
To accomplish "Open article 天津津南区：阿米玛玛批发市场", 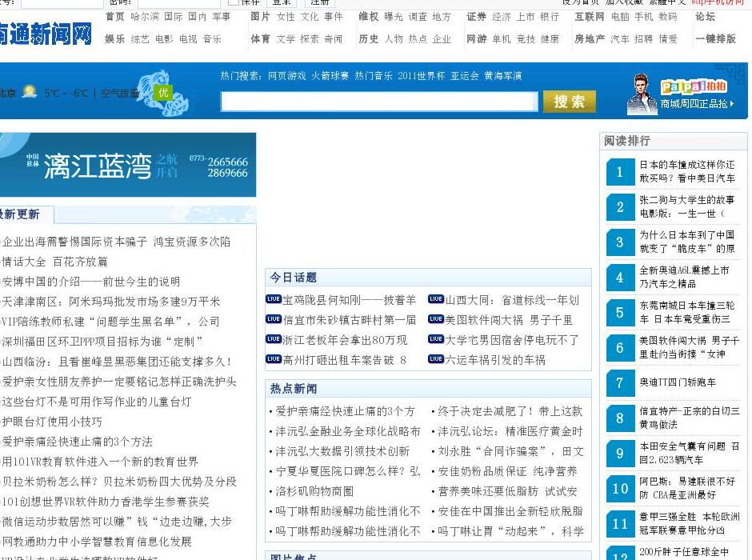I will pos(110,302).
